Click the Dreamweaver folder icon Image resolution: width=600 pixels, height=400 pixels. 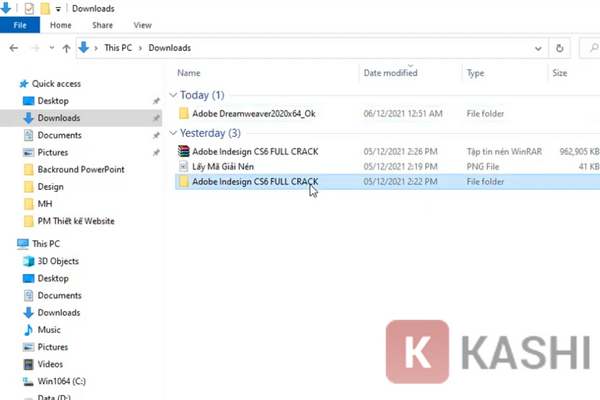point(184,113)
